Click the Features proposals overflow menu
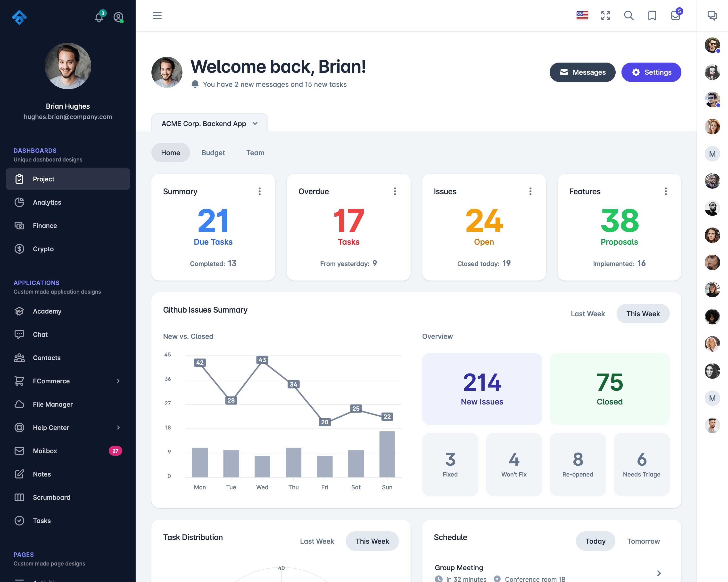Image resolution: width=728 pixels, height=582 pixels. [x=666, y=191]
